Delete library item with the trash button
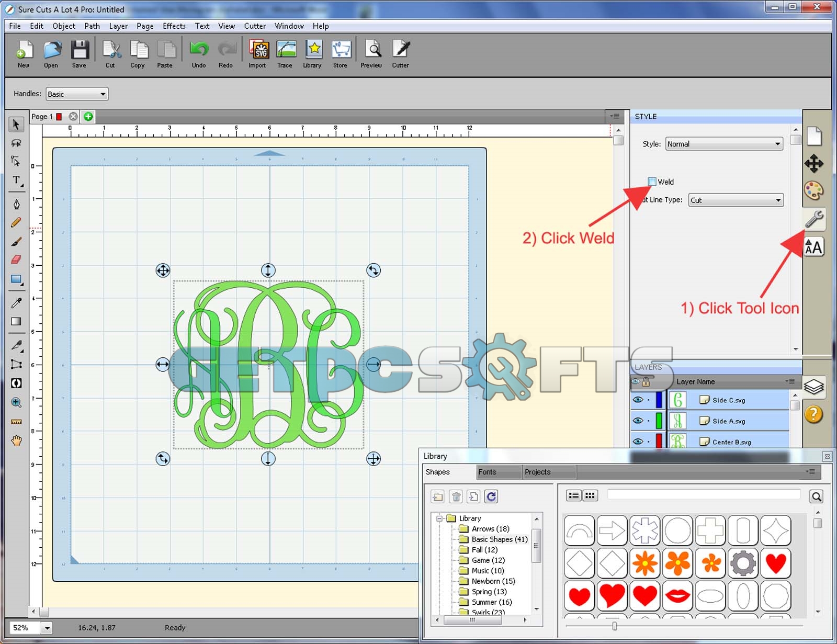The image size is (837, 644). pyautogui.click(x=456, y=496)
